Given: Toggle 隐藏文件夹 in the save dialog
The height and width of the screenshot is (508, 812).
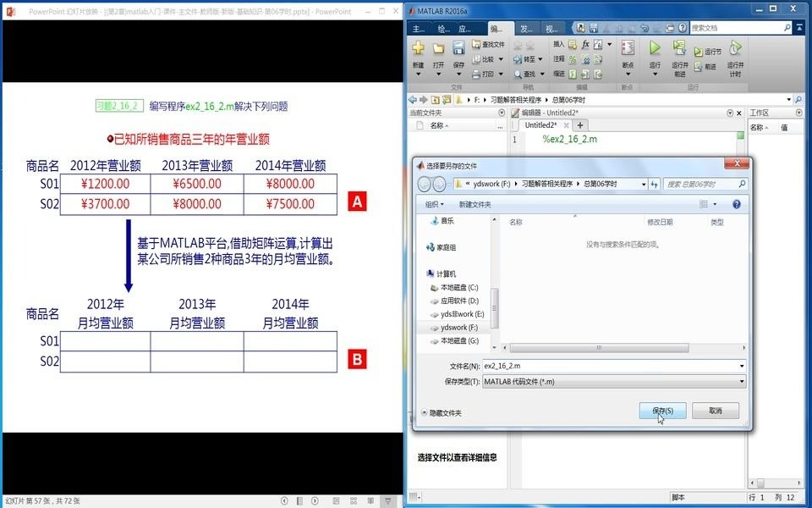Looking at the screenshot, I should (443, 411).
